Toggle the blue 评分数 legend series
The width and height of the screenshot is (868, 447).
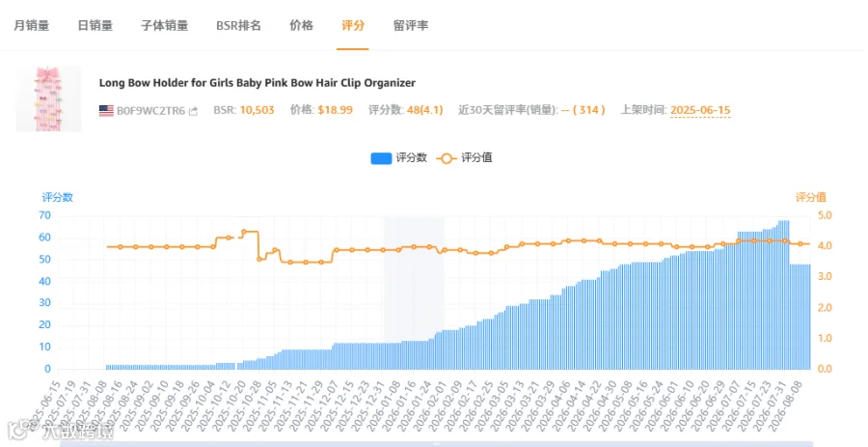pyautogui.click(x=398, y=158)
